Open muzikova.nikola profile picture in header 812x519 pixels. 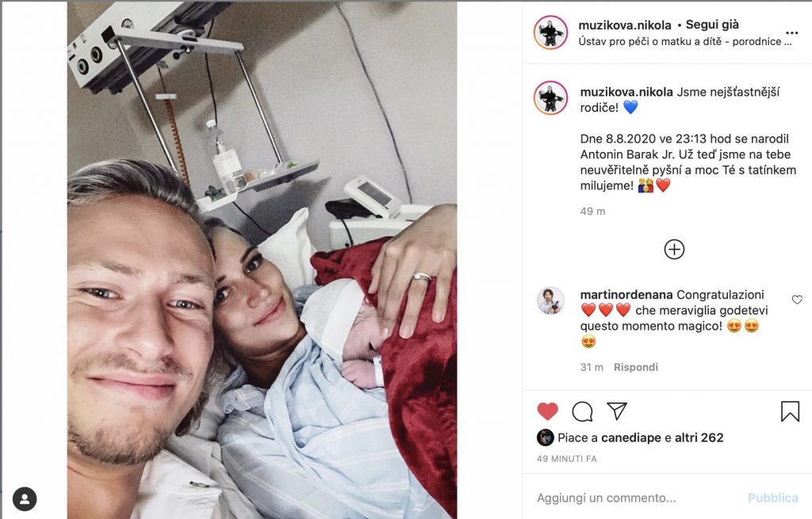click(x=550, y=32)
